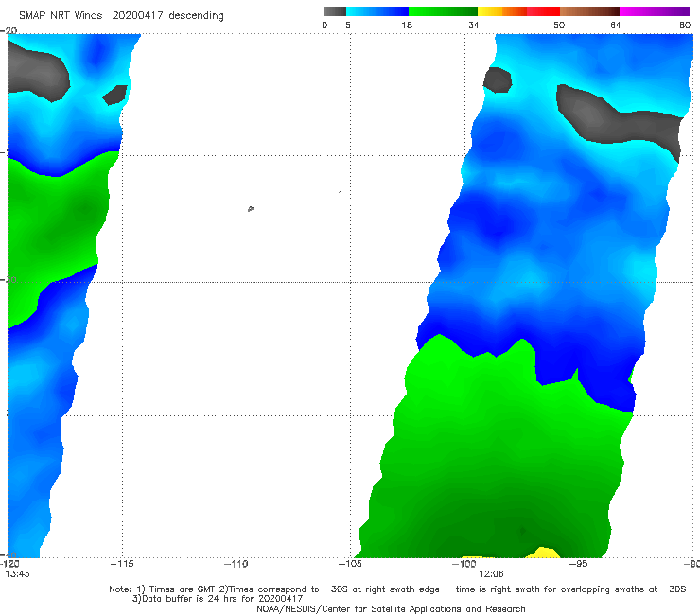Viewport: 700px width, 615px height.
Task: Click the longitude label '-100'
Action: point(464,564)
